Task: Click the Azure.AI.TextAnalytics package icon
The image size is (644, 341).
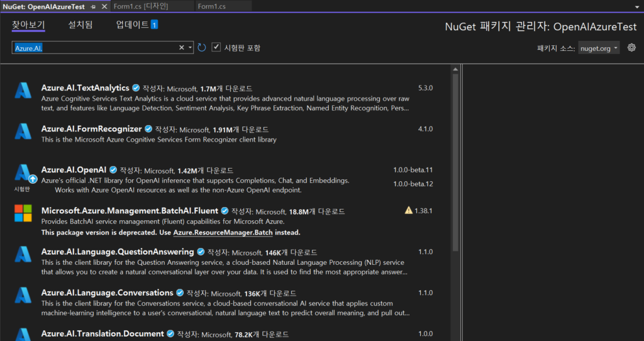Action: point(23,91)
